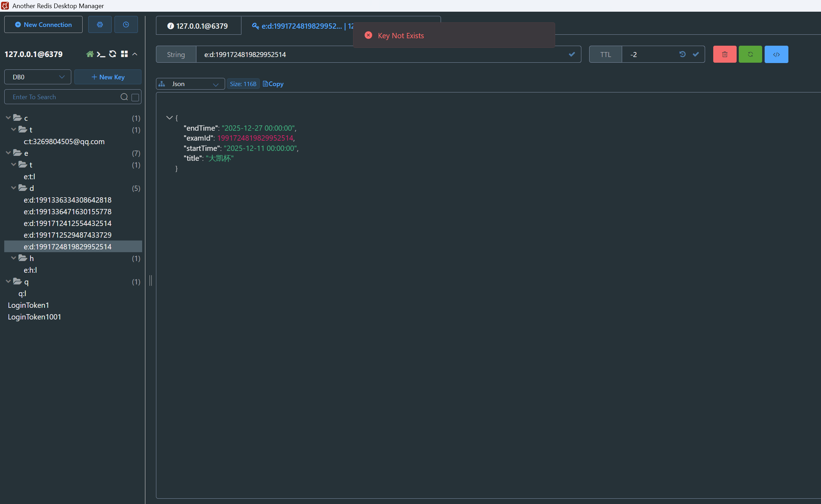The height and width of the screenshot is (504, 821).
Task: Click the grid menu icon for connection
Action: (x=124, y=54)
